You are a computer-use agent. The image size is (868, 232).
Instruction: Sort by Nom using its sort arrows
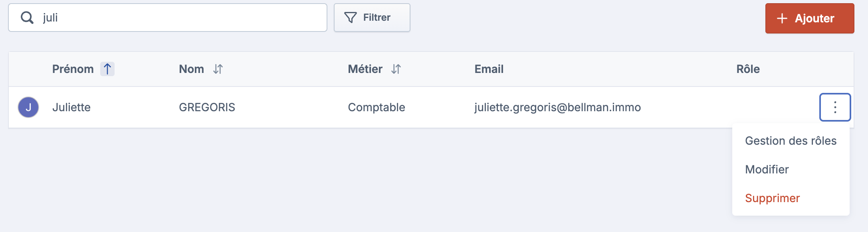(x=218, y=69)
